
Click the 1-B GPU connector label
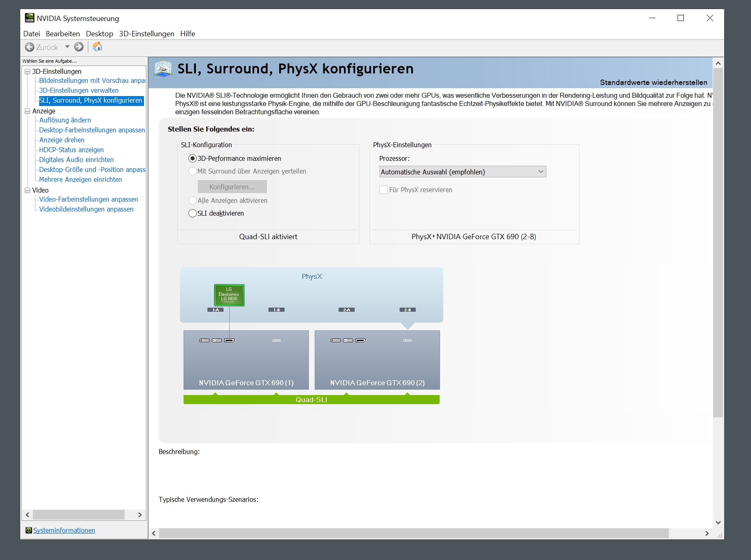tap(276, 310)
